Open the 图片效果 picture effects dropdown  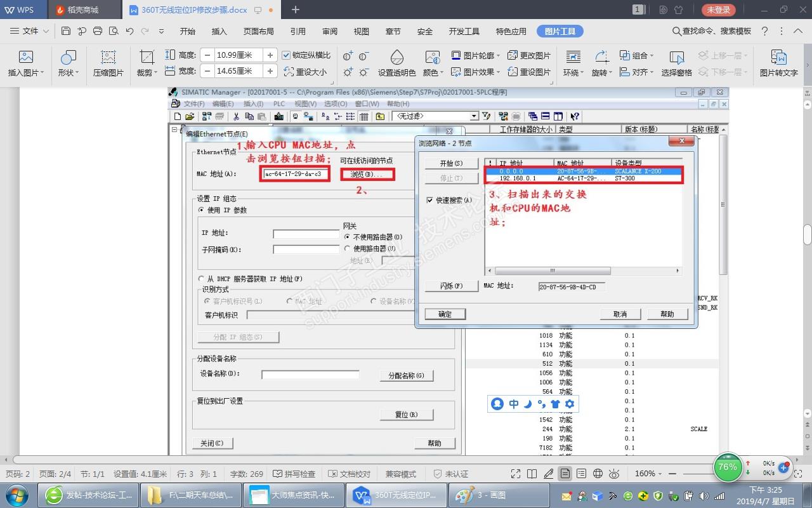(476, 72)
